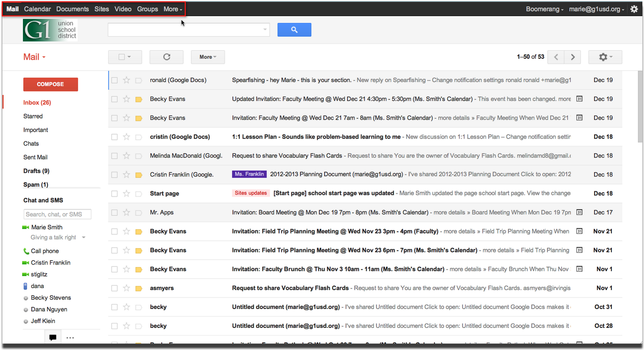
Task: Click video camera icon beside stiglitz
Action: pyautogui.click(x=25, y=274)
